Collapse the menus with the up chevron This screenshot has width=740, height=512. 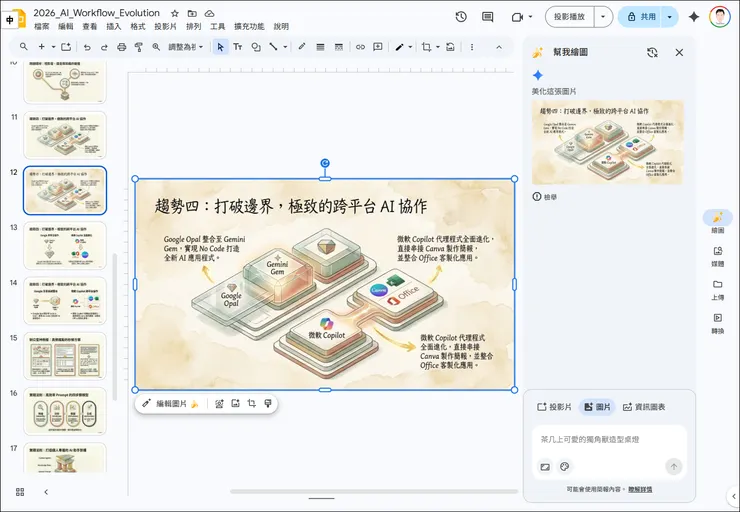click(499, 47)
